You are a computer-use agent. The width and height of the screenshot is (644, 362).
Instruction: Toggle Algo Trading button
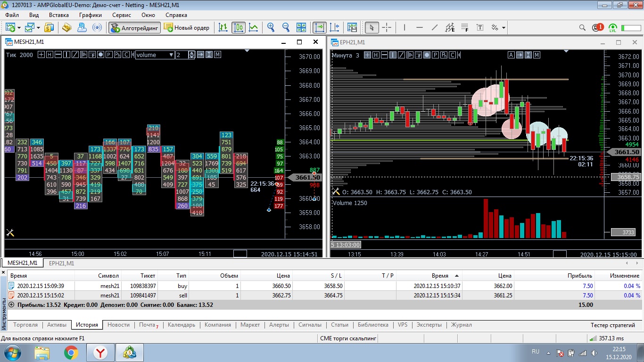click(135, 27)
